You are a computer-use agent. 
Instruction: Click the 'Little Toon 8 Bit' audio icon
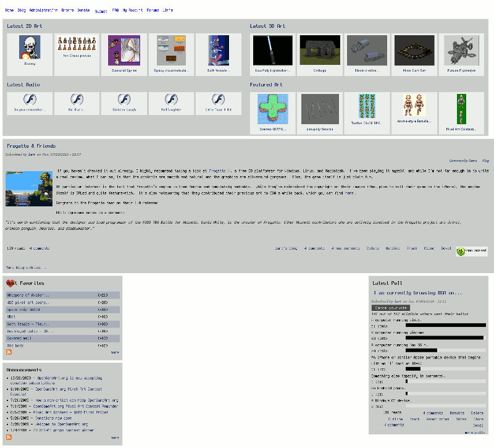pyautogui.click(x=217, y=100)
